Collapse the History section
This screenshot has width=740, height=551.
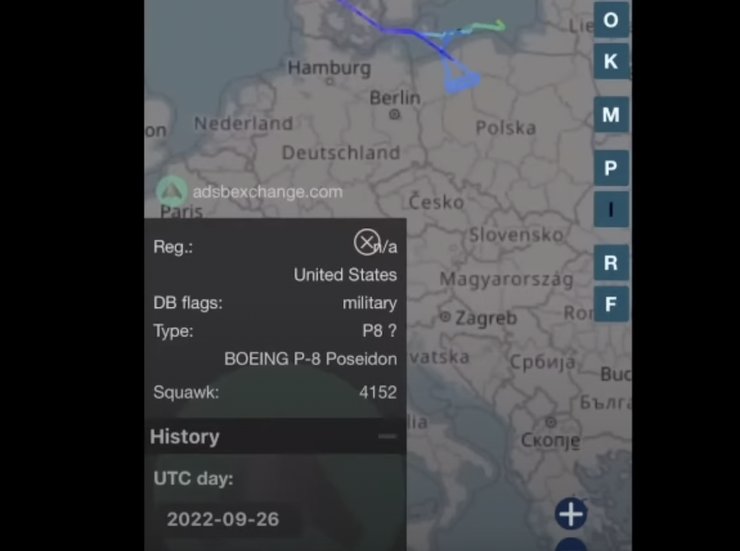click(x=387, y=436)
